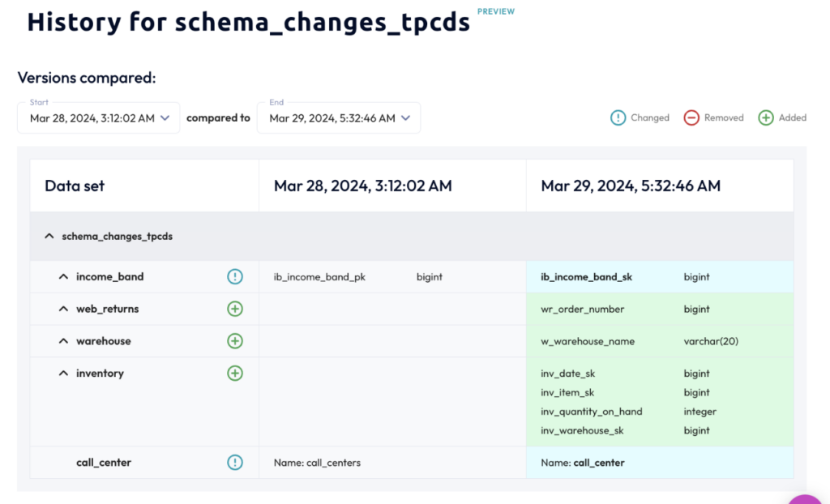This screenshot has width=830, height=504.
Task: Click the Changed icon beside call_center
Action: point(235,462)
